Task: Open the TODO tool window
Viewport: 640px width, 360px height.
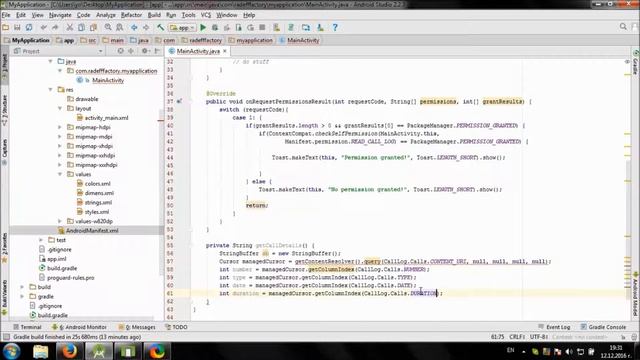Action: 176,327
